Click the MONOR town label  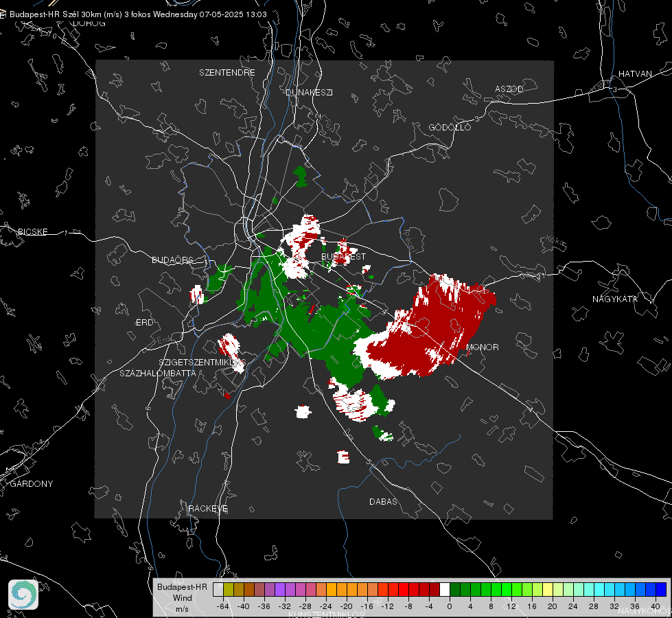pos(482,347)
